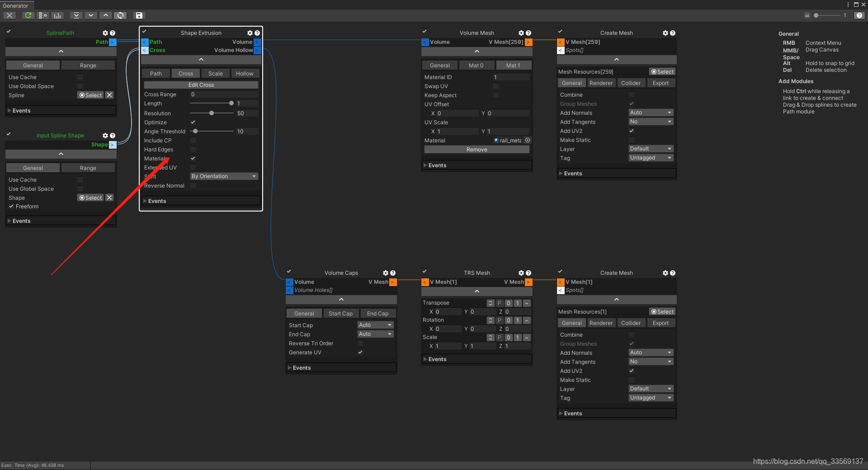Expand the Events foldout in TRS Mesh
Screen dimensions: 868x470
[476, 359]
